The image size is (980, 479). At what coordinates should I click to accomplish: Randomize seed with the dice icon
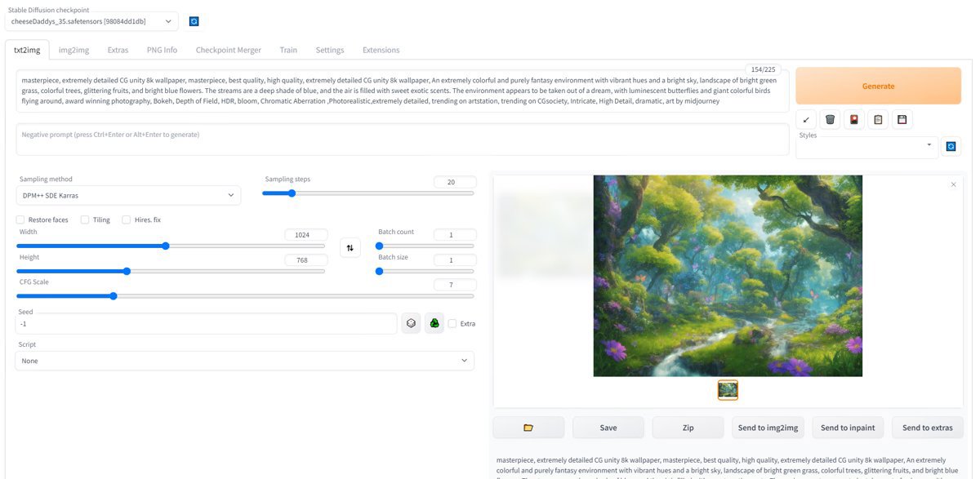[x=411, y=323]
